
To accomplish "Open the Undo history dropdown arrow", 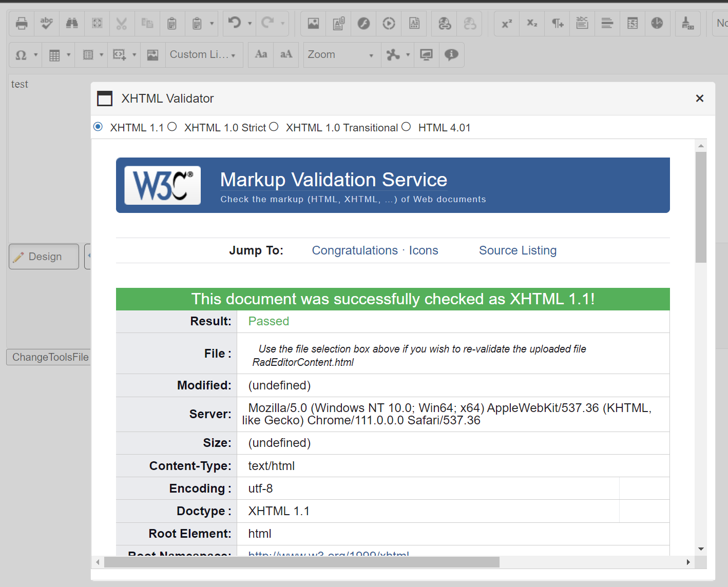I will point(250,23).
